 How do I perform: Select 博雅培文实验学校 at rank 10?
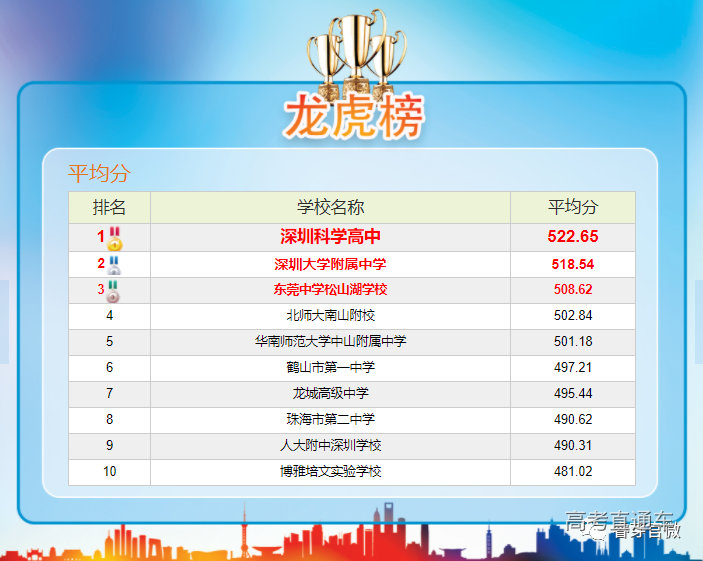(330, 471)
